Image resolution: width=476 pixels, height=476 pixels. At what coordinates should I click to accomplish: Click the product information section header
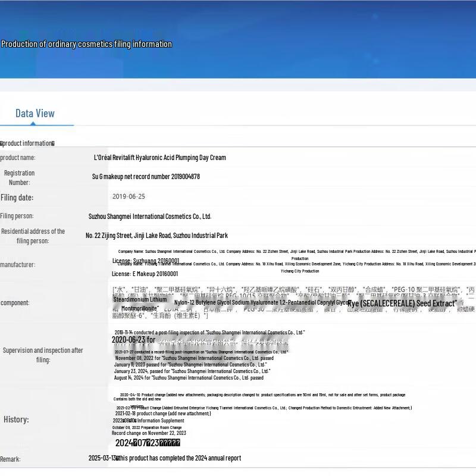tap(27, 143)
